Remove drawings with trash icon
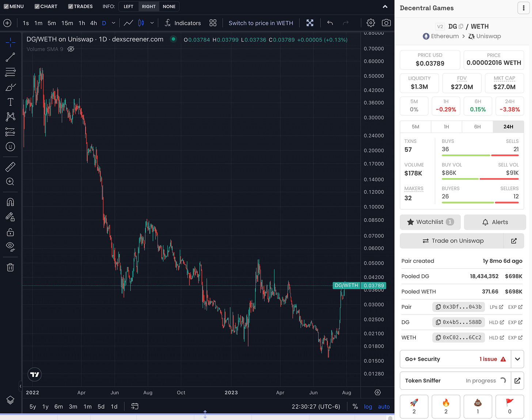Viewport: 532px width, 420px height. 10,267
